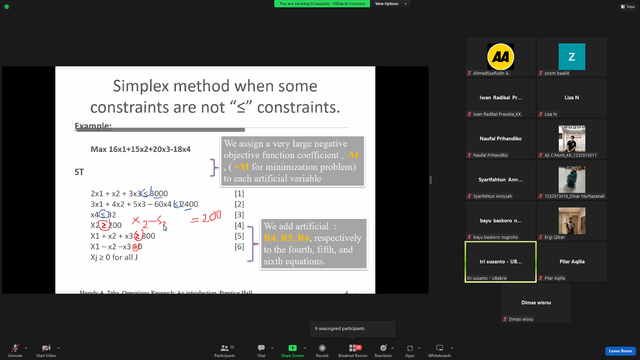Expand share options arrow beside Share Screen
The height and width of the screenshot is (360, 640).
click(x=305, y=348)
